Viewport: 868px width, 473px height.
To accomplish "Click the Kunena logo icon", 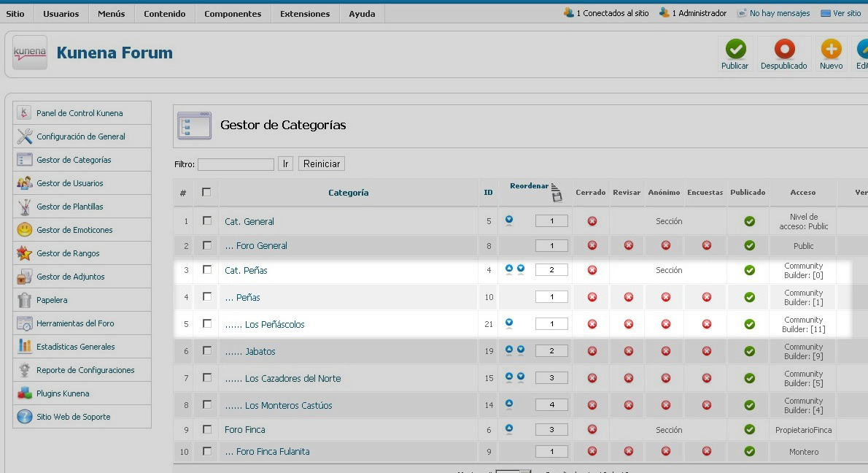I will pos(30,53).
